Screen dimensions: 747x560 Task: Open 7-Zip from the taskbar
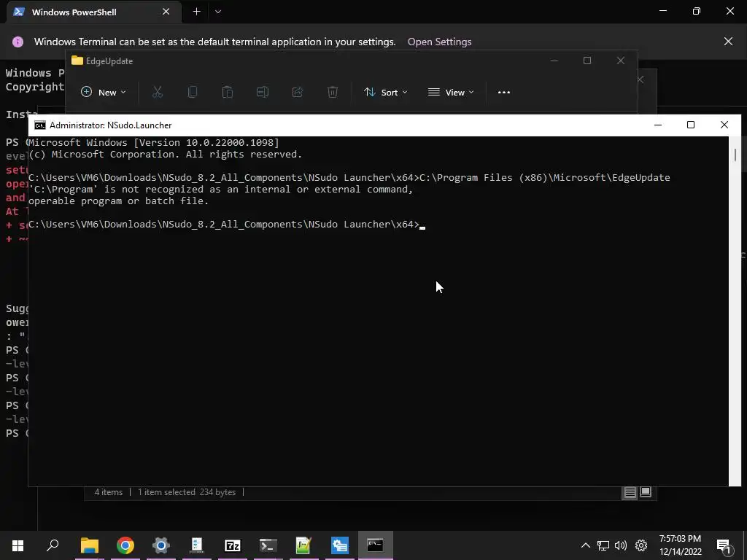coord(233,545)
